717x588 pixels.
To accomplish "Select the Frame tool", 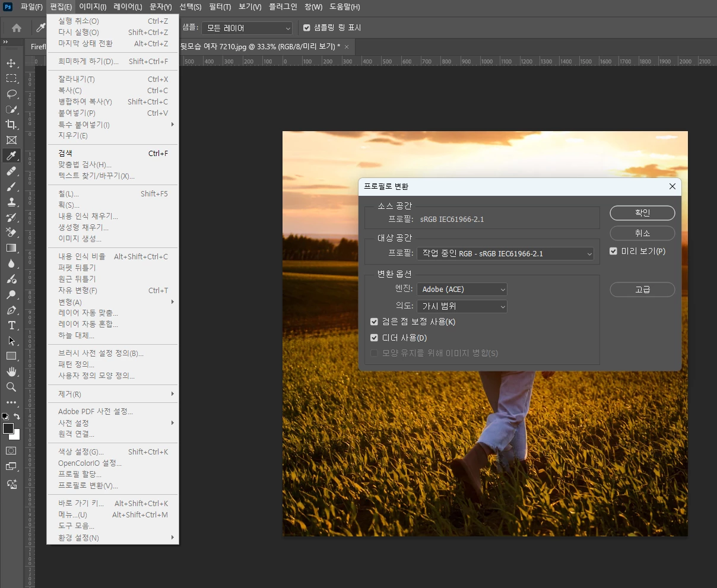I will coord(11,140).
